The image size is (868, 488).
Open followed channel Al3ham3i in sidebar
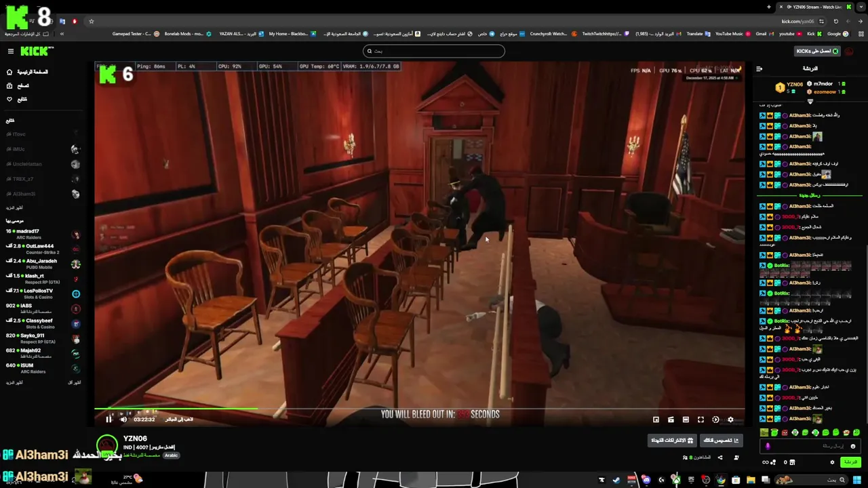point(43,194)
